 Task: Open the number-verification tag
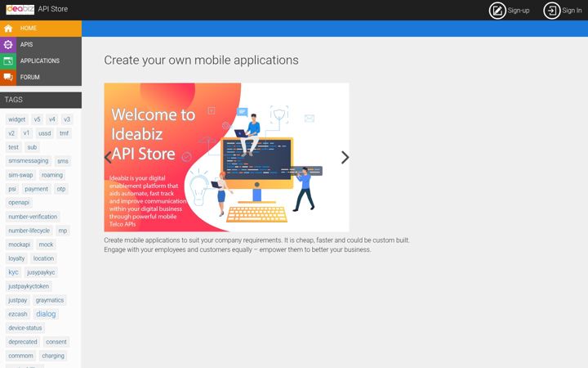point(33,217)
